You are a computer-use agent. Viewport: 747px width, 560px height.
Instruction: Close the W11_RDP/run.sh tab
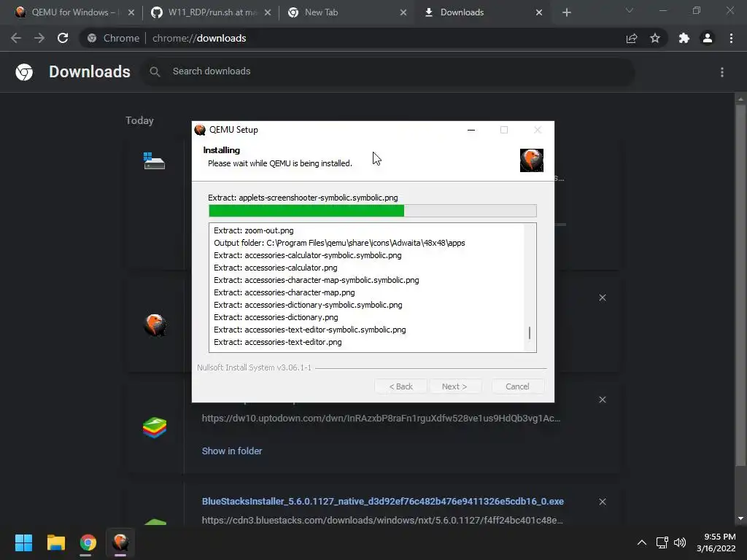click(x=268, y=12)
